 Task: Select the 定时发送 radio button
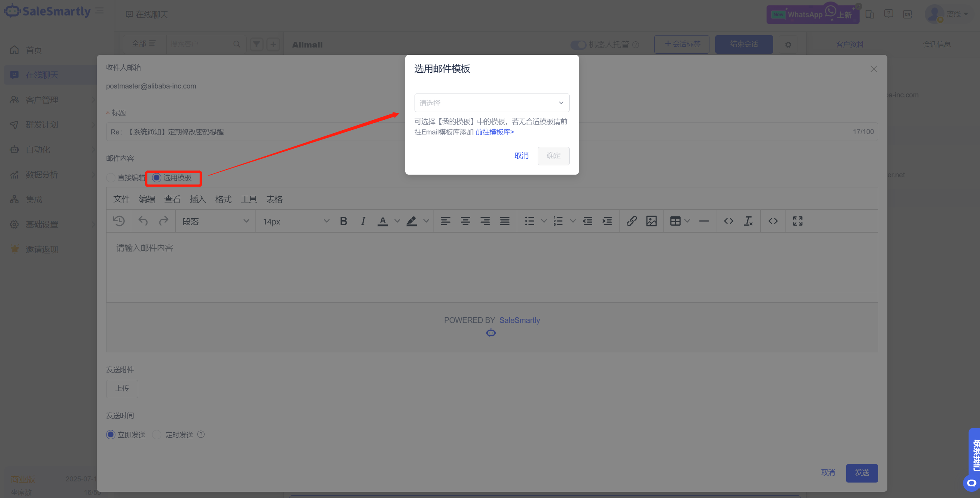(157, 435)
